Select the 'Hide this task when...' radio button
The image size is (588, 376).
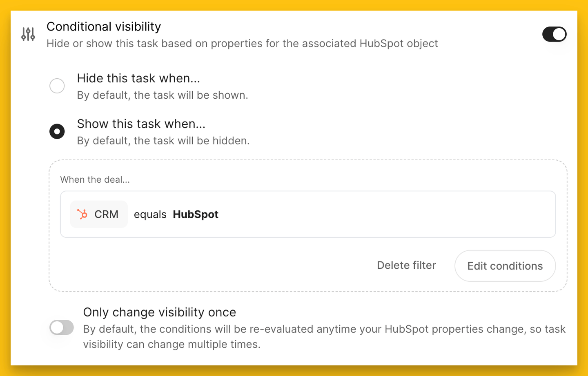[x=57, y=86]
